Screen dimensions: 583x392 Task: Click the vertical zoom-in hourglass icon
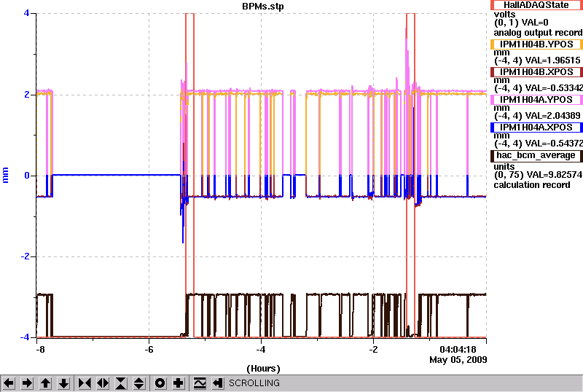(x=121, y=383)
